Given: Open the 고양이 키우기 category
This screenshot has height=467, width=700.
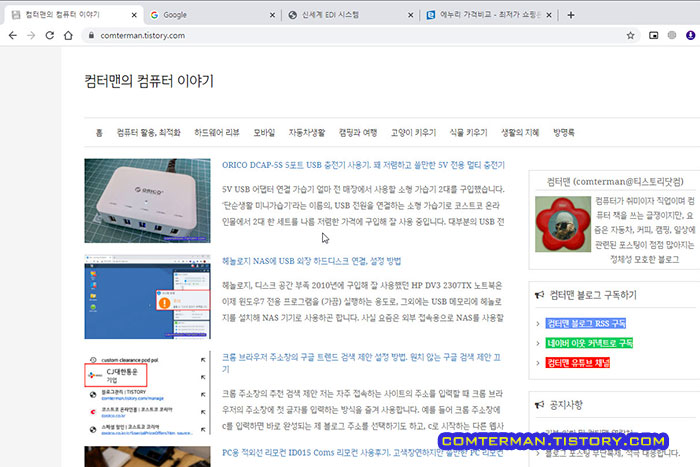Looking at the screenshot, I should pyautogui.click(x=413, y=133).
